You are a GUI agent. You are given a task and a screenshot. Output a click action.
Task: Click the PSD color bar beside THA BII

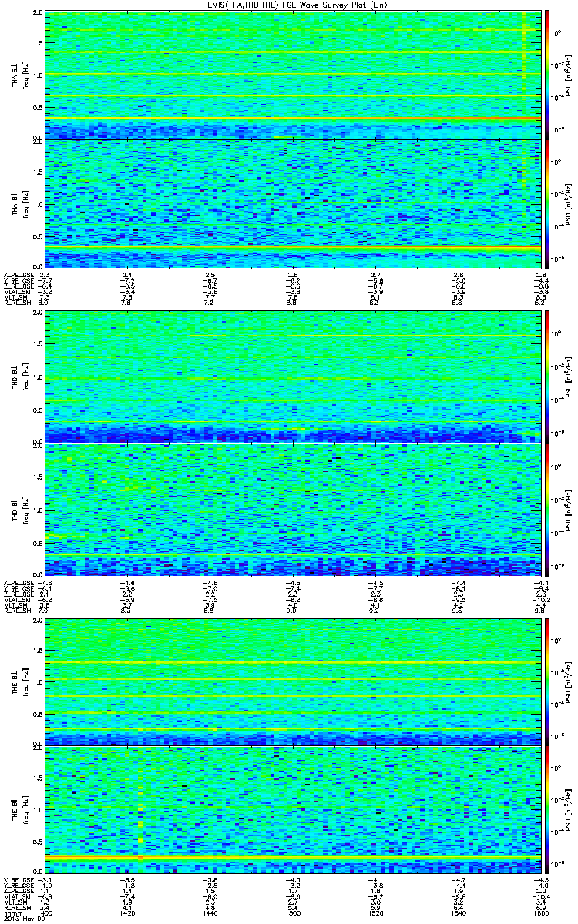tap(547, 203)
